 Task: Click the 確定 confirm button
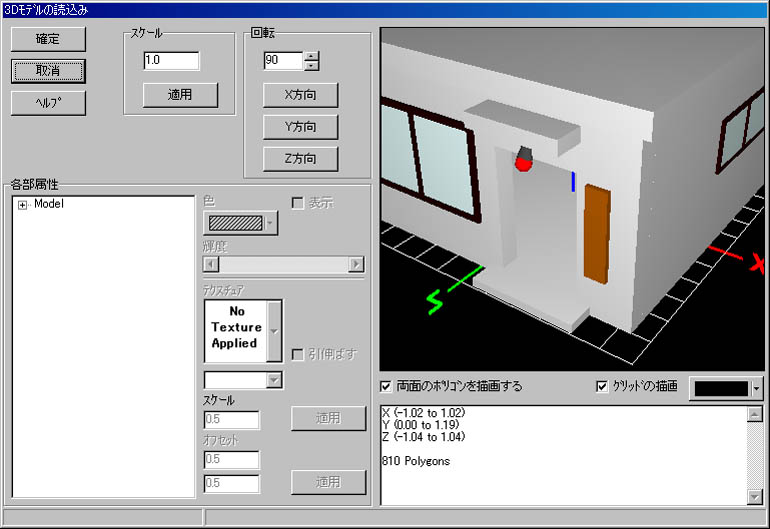pos(48,39)
